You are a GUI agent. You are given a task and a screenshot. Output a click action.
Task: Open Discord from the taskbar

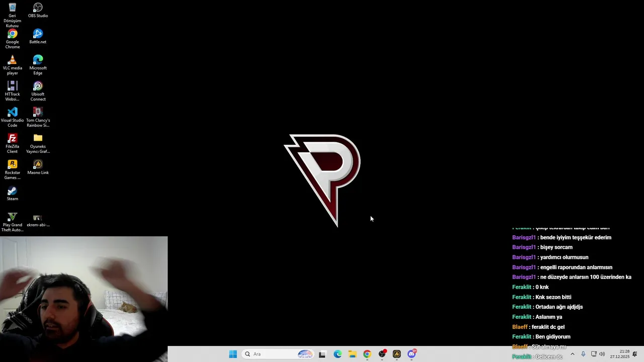[x=412, y=354]
